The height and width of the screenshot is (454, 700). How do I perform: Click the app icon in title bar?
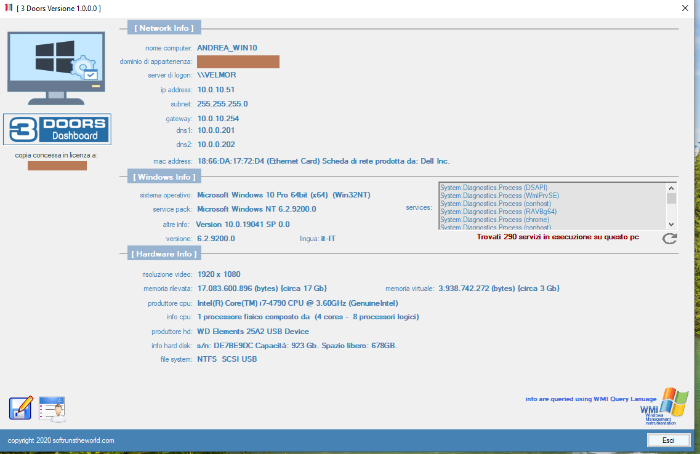(8, 8)
